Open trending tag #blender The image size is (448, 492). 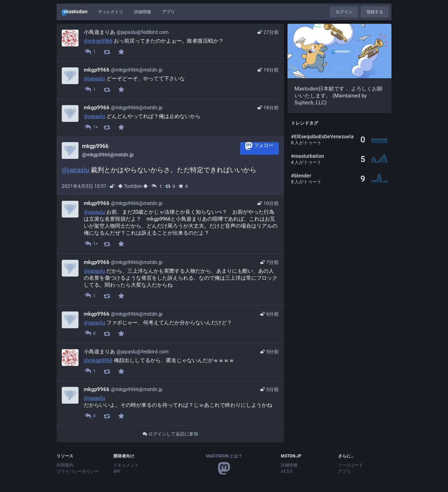click(301, 176)
